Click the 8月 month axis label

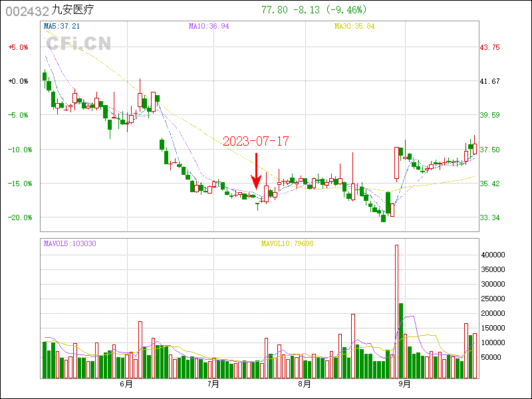[x=303, y=384]
